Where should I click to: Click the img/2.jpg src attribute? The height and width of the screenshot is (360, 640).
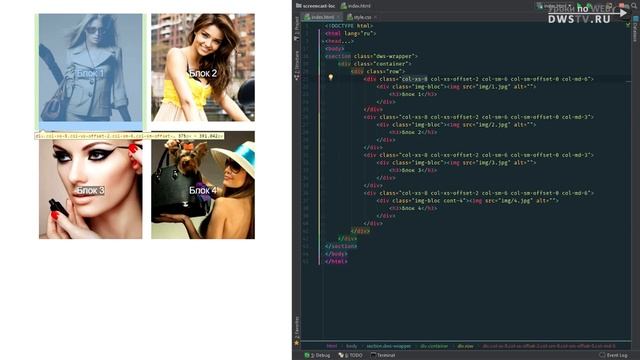coord(486,124)
